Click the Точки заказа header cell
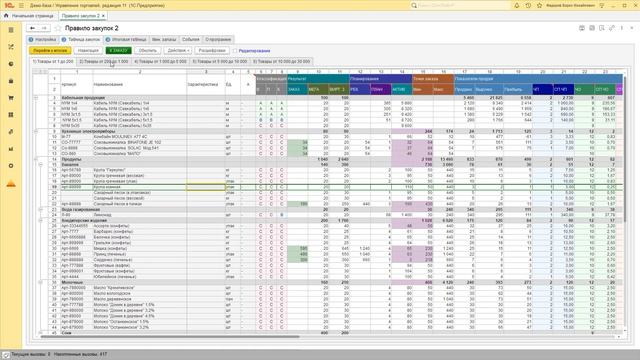This screenshot has height=360, width=640. [x=433, y=78]
